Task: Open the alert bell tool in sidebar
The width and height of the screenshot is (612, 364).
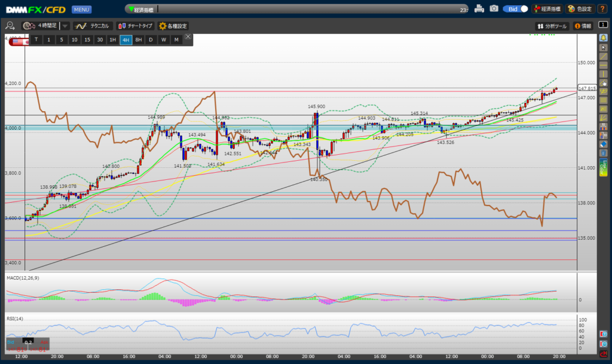Action: pos(604,38)
